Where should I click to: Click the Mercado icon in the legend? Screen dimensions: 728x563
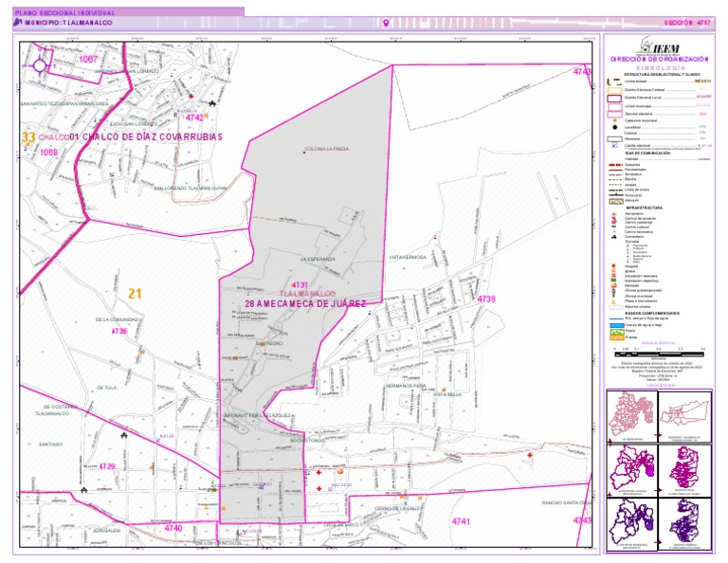[x=614, y=285]
